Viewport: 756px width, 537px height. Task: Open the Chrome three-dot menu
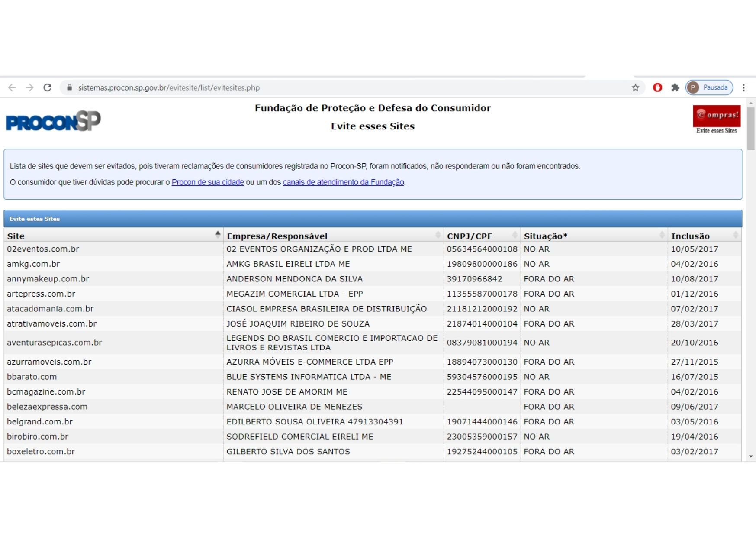click(x=743, y=87)
